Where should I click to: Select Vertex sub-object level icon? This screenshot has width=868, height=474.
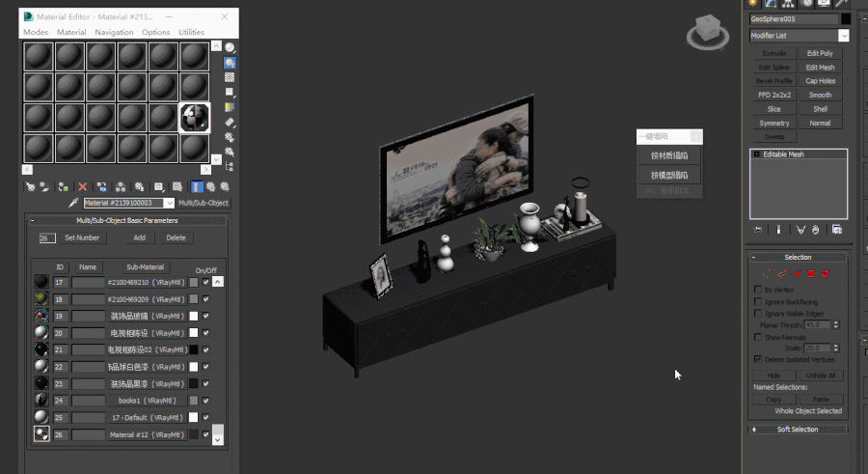[x=767, y=274]
